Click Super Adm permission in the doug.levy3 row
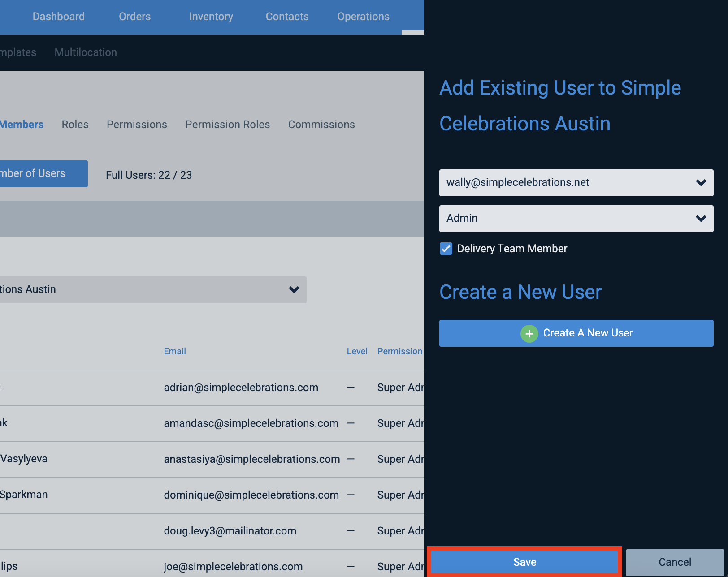 [x=400, y=531]
